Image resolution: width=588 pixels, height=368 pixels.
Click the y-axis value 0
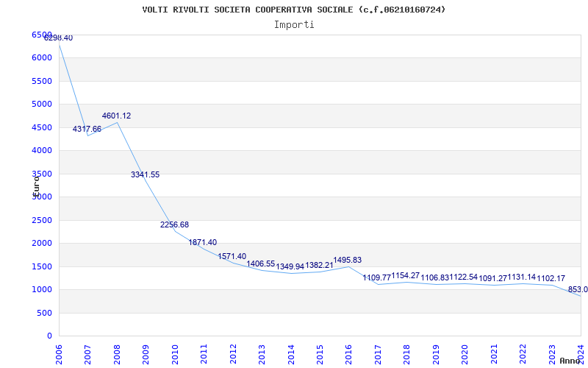[x=49, y=336]
